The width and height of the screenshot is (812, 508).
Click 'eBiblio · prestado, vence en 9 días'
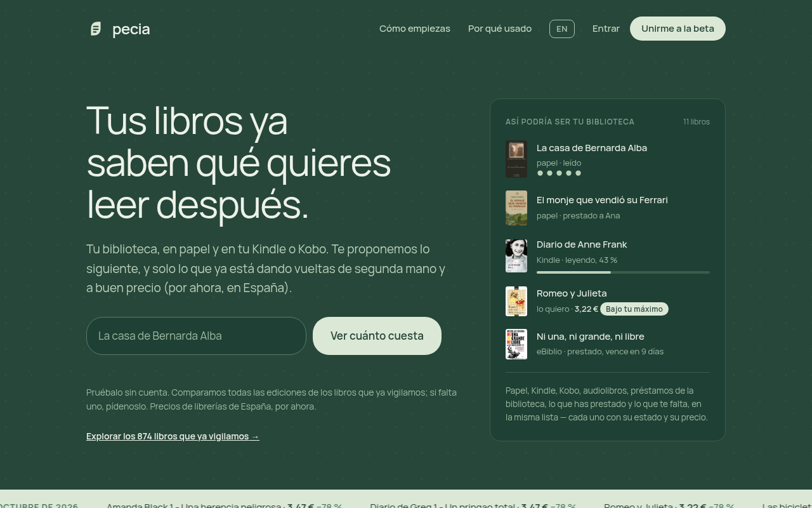tap(600, 352)
